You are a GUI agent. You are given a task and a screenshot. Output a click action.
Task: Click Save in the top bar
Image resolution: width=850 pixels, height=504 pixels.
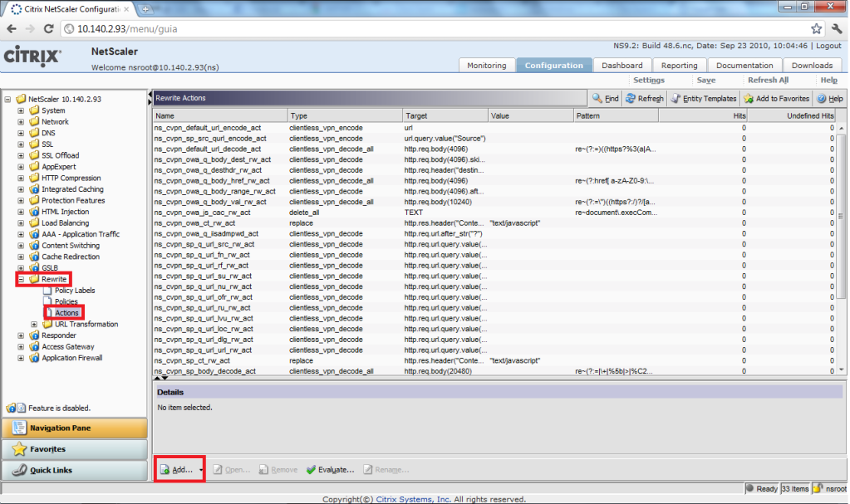[x=705, y=81]
